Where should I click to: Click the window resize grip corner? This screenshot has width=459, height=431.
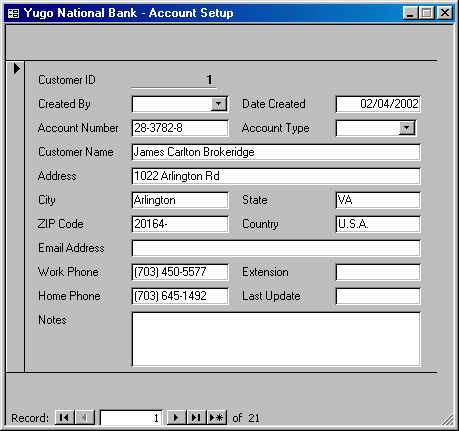click(447, 419)
